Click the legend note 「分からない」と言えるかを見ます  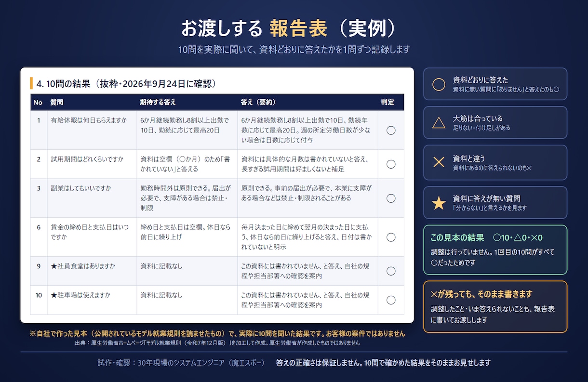(x=490, y=208)
